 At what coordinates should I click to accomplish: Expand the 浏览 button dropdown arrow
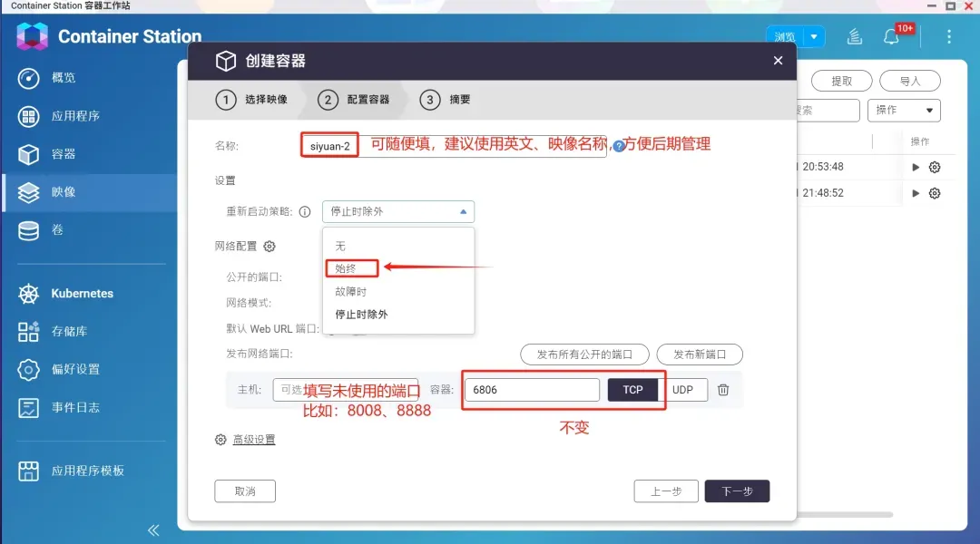tap(814, 37)
